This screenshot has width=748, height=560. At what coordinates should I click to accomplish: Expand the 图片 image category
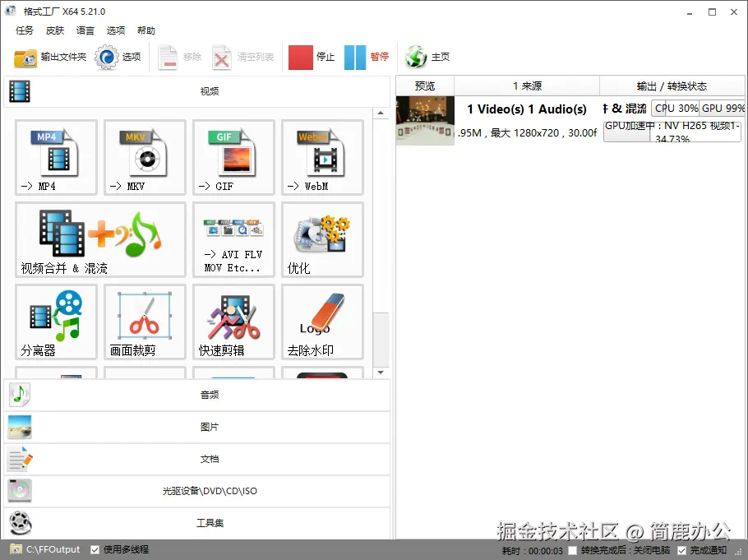pyautogui.click(x=208, y=427)
